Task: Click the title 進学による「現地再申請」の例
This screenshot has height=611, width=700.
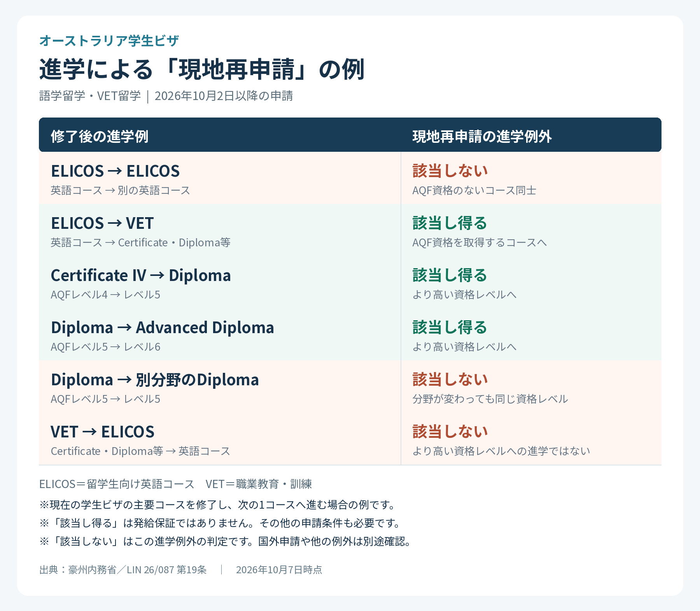Action: point(202,69)
